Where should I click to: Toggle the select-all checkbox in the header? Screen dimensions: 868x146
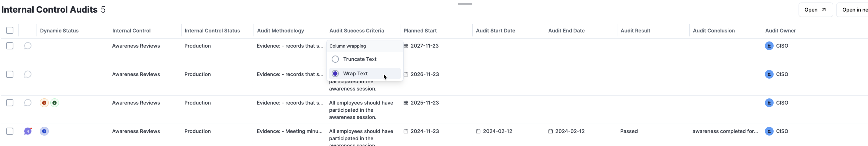pos(10,30)
